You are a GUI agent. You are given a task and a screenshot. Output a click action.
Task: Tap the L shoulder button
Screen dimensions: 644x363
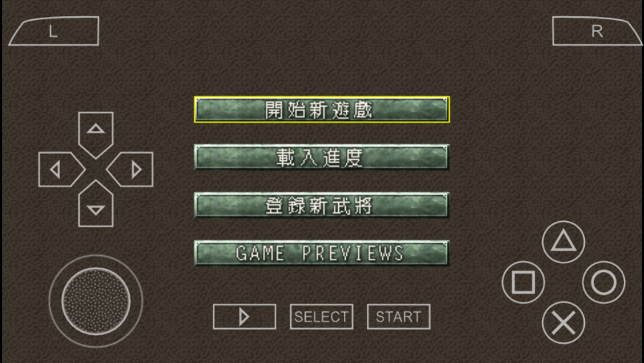point(54,31)
